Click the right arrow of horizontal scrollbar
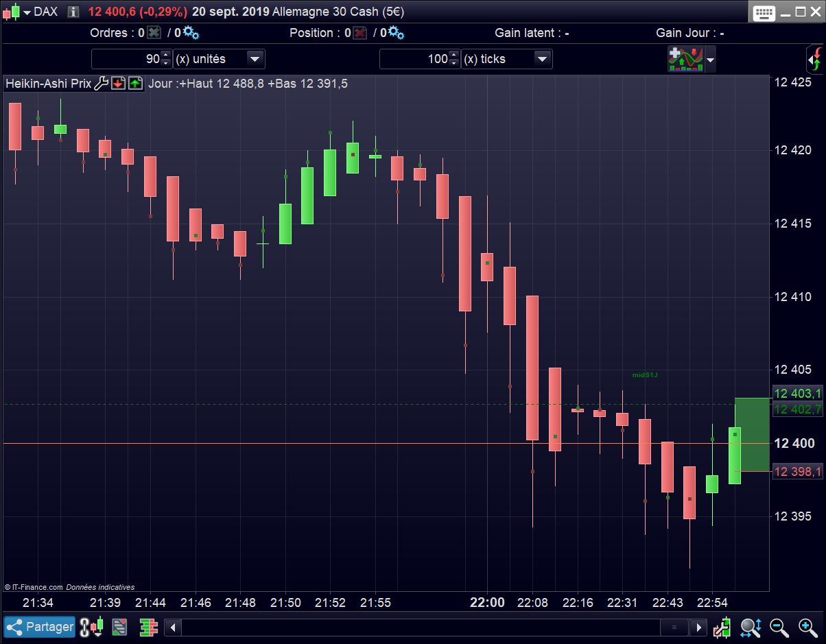The height and width of the screenshot is (644, 826). 698,627
